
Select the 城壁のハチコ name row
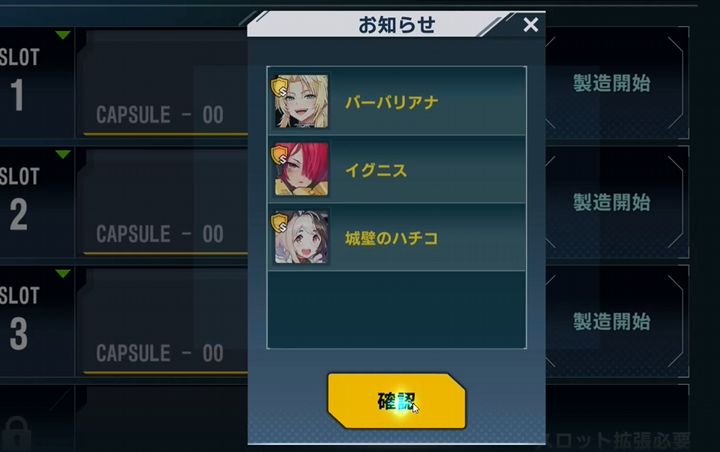397,237
